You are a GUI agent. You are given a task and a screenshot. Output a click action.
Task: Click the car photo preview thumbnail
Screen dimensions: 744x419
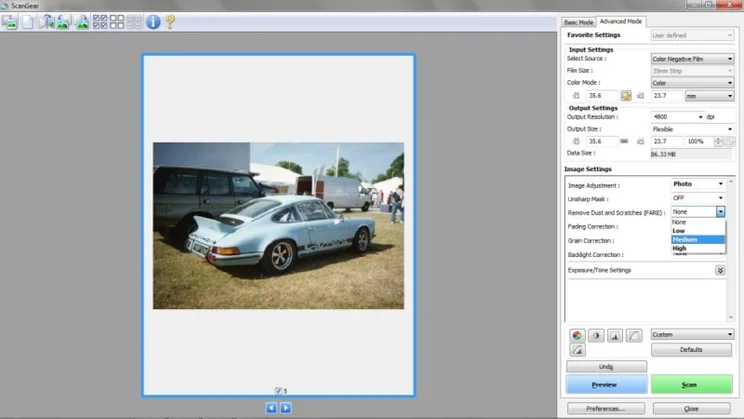(x=278, y=225)
